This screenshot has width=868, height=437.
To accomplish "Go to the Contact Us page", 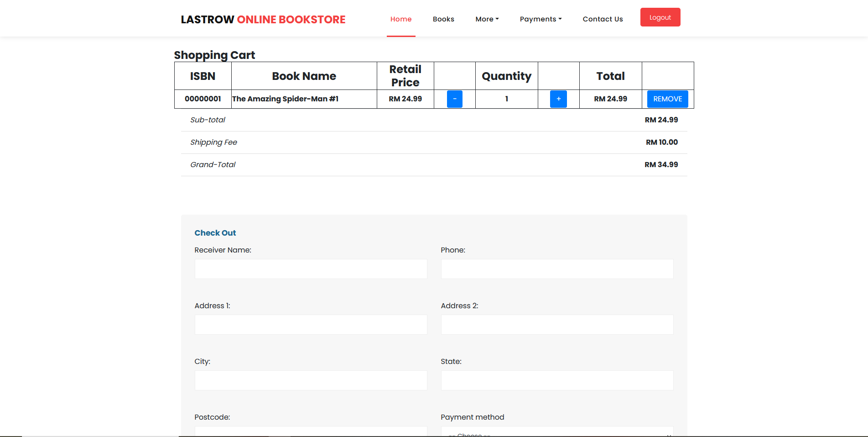I will 603,19.
